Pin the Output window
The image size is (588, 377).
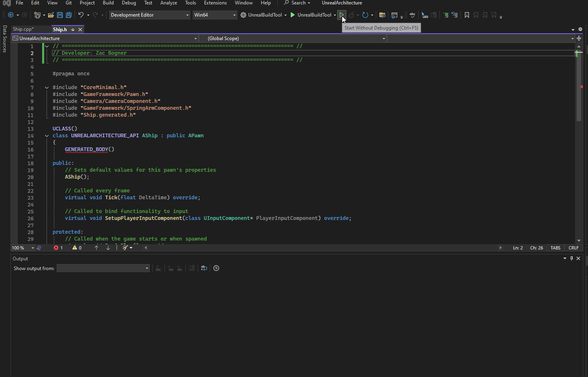pos(571,258)
